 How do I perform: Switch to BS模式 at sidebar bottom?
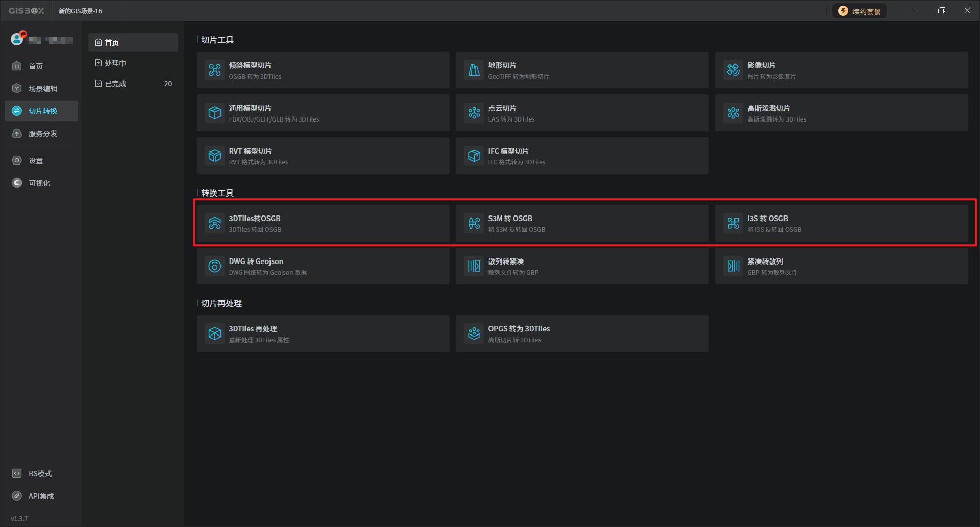[x=40, y=474]
